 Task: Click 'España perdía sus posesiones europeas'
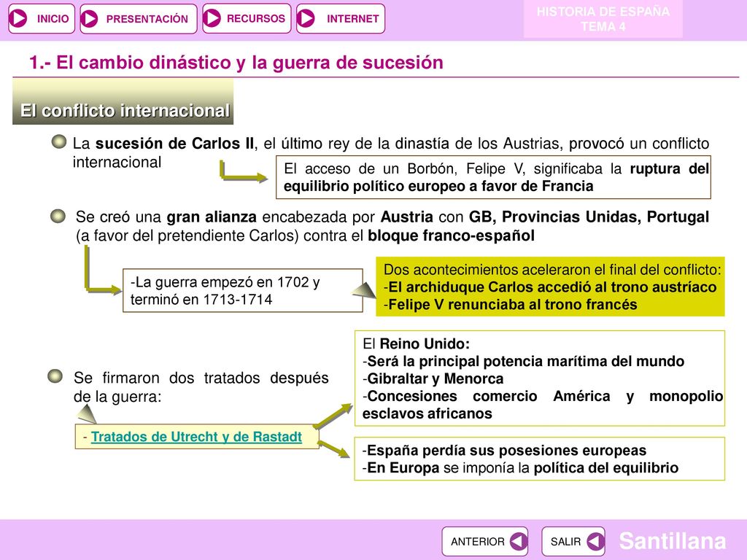[507, 450]
